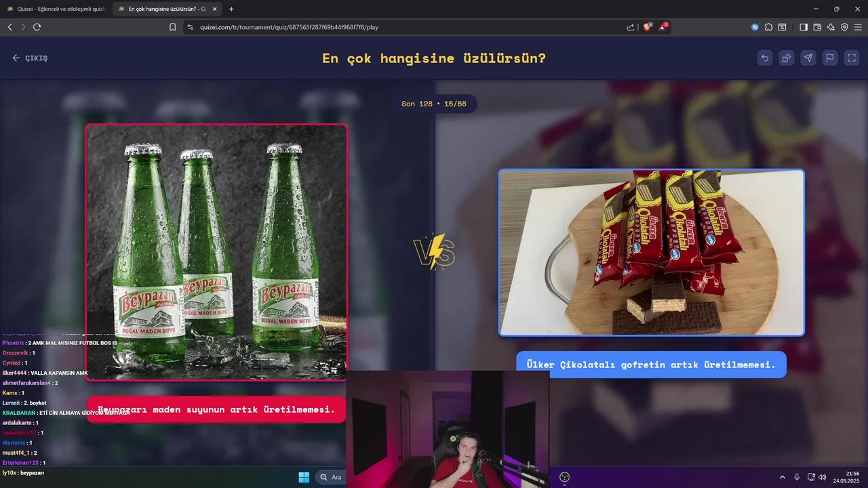Click the taskbar search box 'Ara'
Image resolution: width=868 pixels, height=488 pixels.
331,477
